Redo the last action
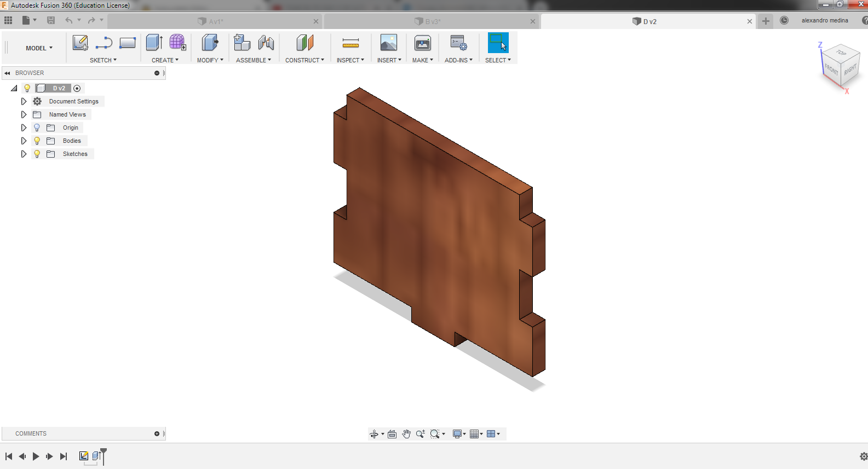This screenshot has width=868, height=469. pyautogui.click(x=91, y=20)
